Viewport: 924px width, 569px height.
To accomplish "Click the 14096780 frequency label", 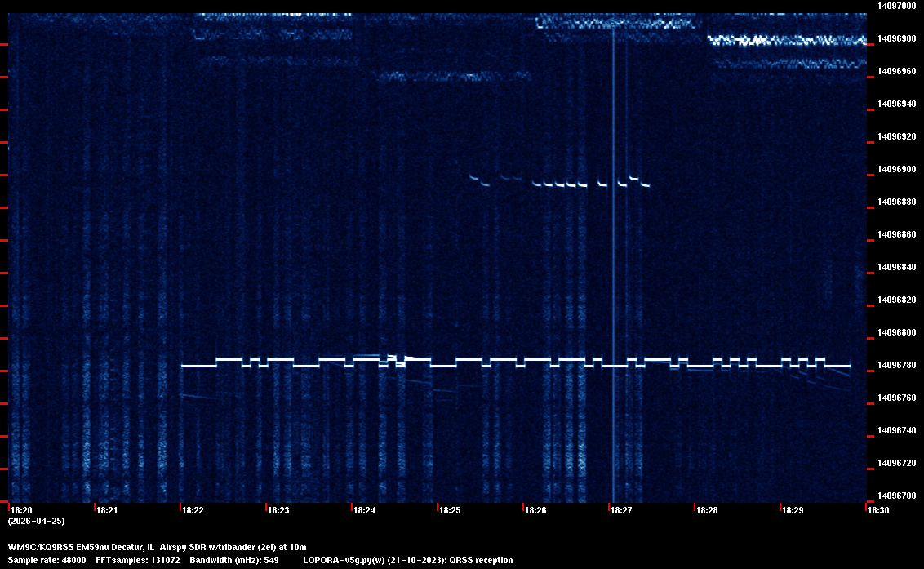I will [896, 365].
